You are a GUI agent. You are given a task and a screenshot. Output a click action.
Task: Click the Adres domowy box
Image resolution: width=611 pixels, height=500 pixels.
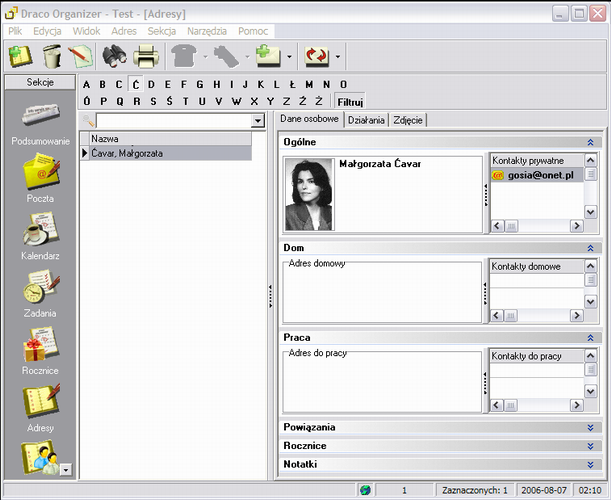click(382, 292)
